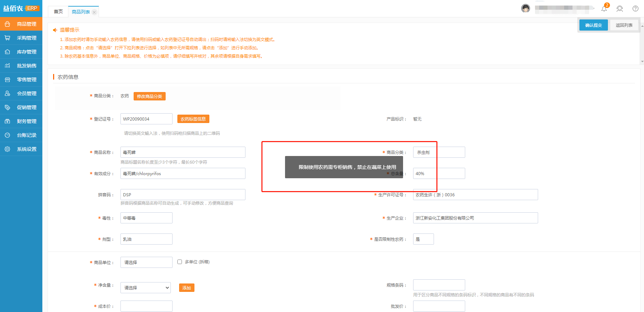
Task: Click the help question mark icon
Action: click(x=635, y=9)
